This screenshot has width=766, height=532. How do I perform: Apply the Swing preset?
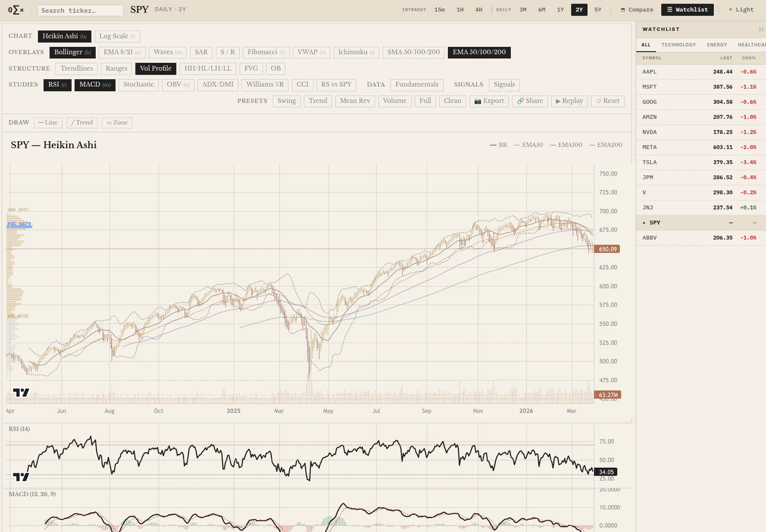coord(287,101)
